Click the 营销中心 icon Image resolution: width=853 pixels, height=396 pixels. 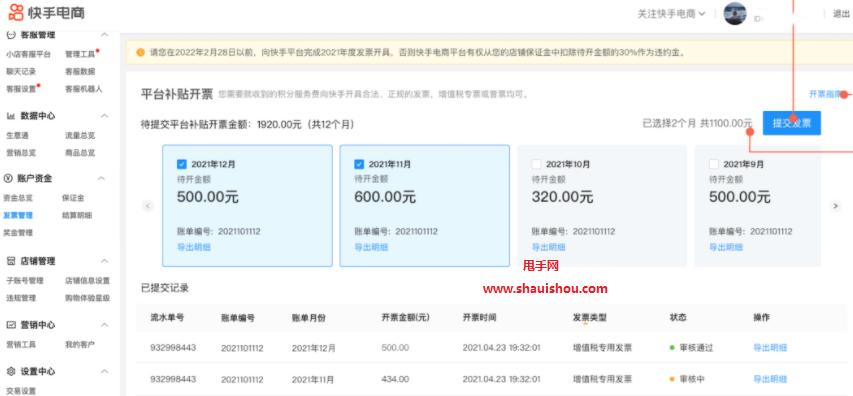pos(10,325)
